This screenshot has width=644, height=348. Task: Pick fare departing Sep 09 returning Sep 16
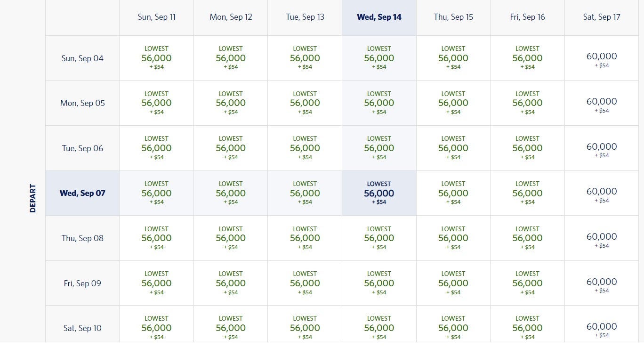click(527, 283)
